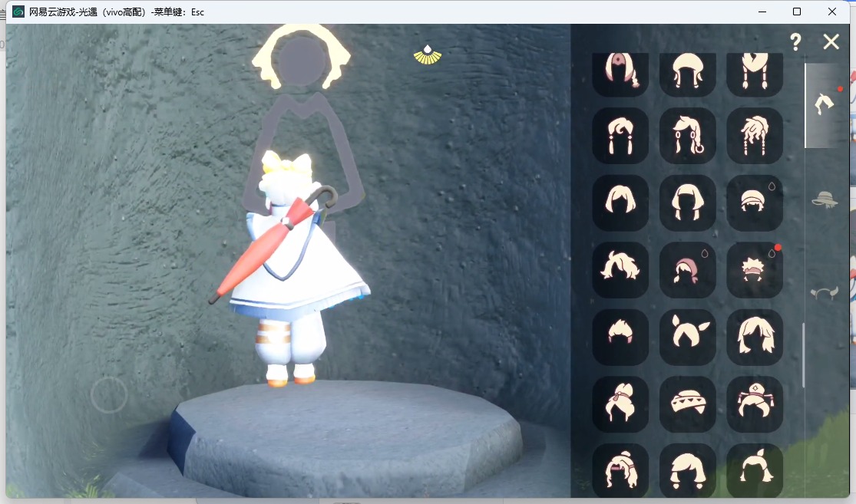Click the hairstyle list scrollbar
The width and height of the screenshot is (856, 504).
pos(803,356)
